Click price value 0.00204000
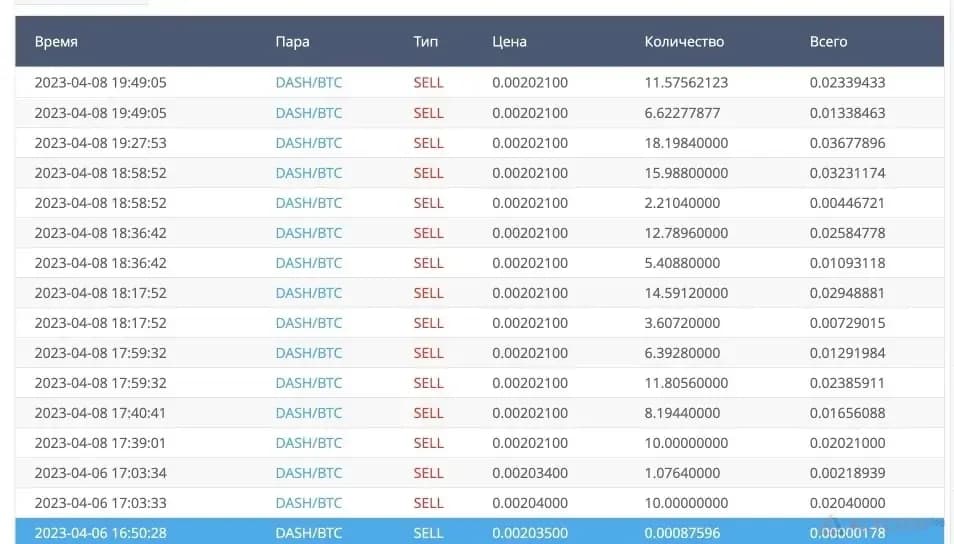 pyautogui.click(x=530, y=503)
